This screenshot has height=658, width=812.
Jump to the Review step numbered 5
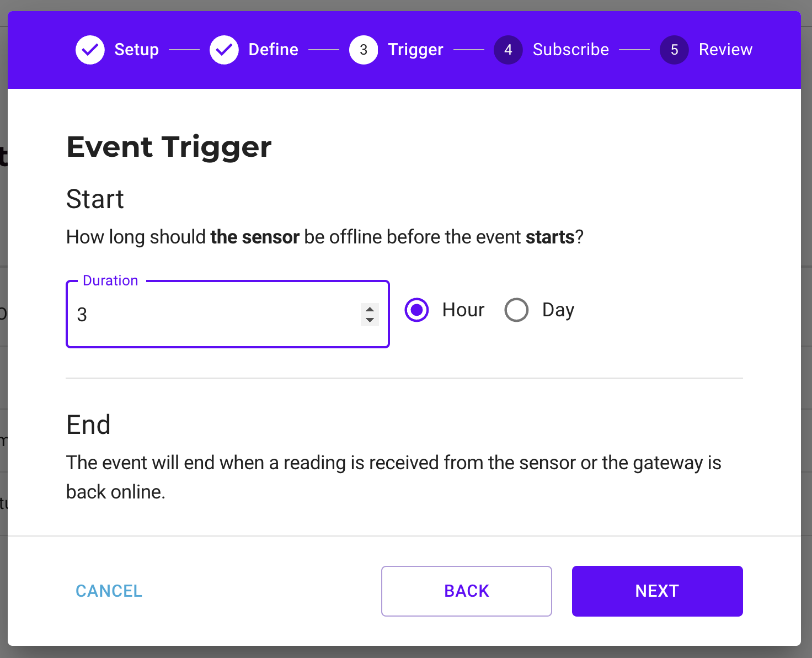point(674,50)
